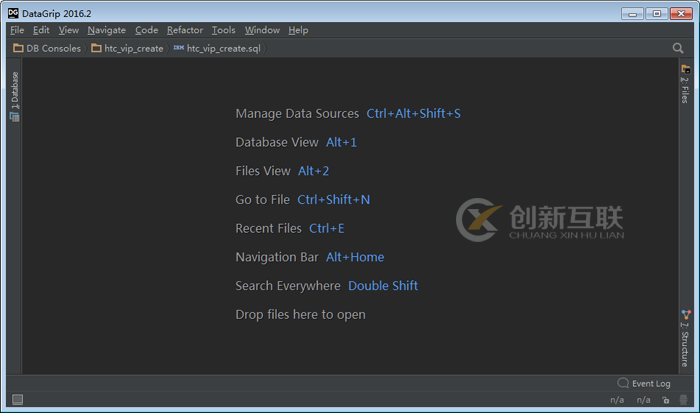Viewport: 700px width, 413px height.
Task: Open the Database tool window tab
Action: (14, 96)
